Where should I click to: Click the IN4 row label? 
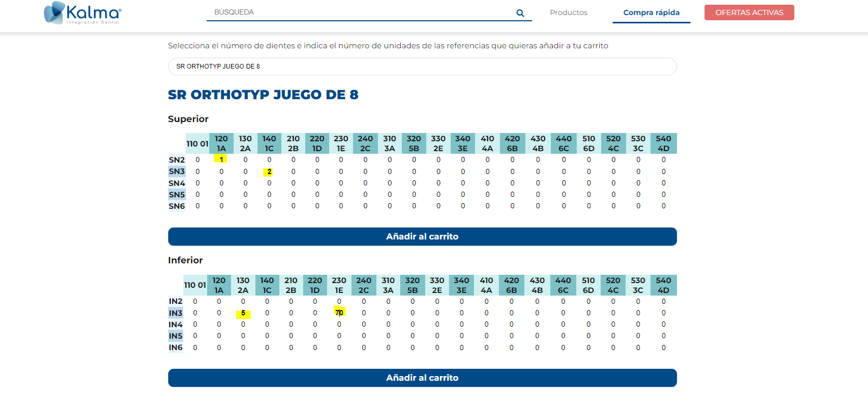[x=175, y=324]
